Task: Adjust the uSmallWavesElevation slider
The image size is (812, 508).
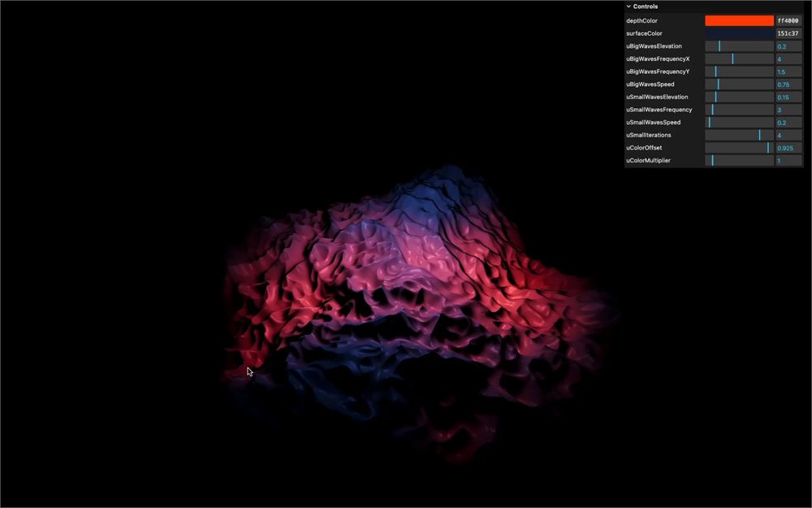Action: coord(739,97)
